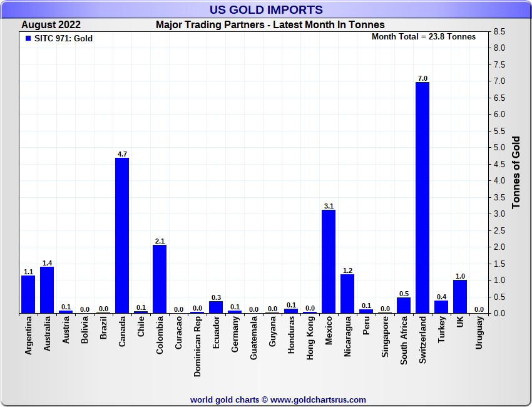Click the Canada axis label
The height and width of the screenshot is (407, 532).
pyautogui.click(x=122, y=331)
